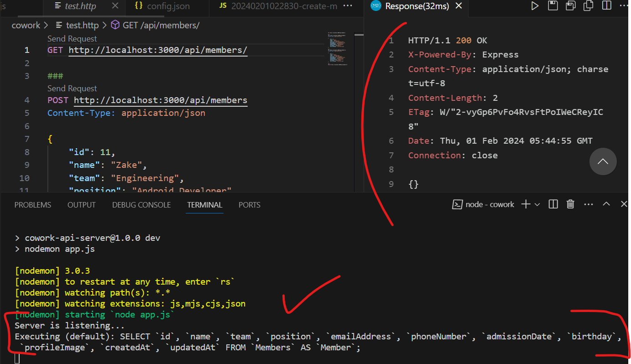
Task: Open the GET localhost:3000/api/members/ URL
Action: [x=158, y=50]
